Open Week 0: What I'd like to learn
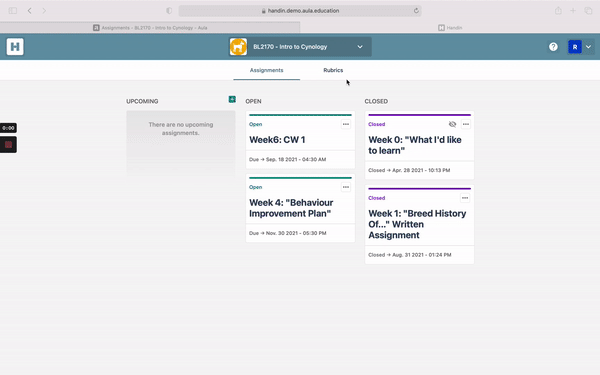 [x=415, y=145]
